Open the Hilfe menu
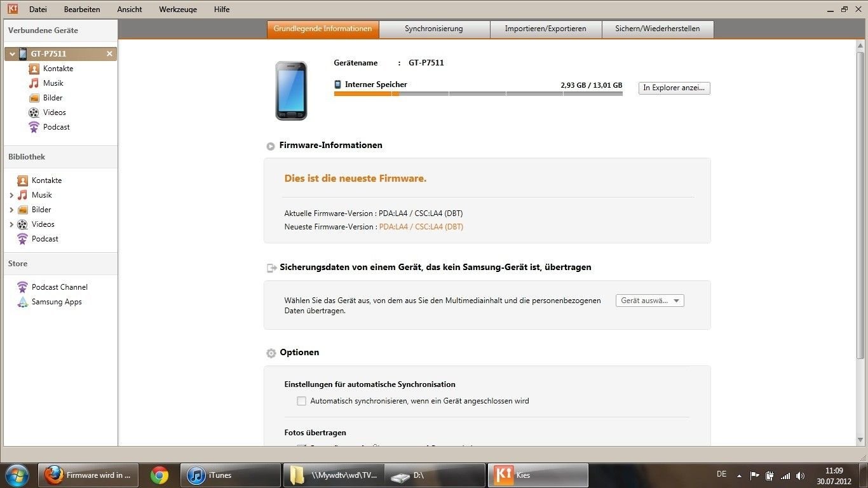 pos(222,10)
